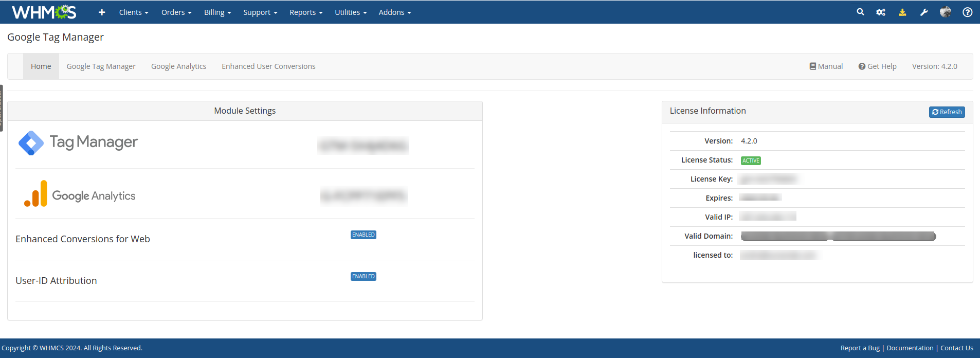980x358 pixels.
Task: Open the collapsed sidebar handle on left edge
Action: pyautogui.click(x=2, y=108)
